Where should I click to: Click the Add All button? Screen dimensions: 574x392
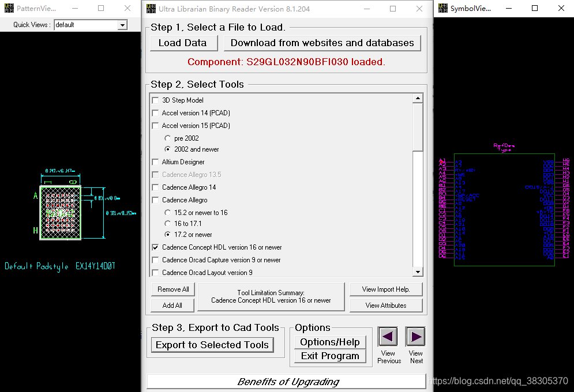point(172,306)
